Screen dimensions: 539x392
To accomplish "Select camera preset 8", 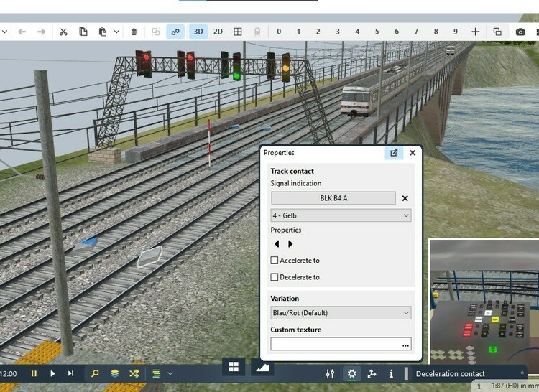I will coord(436,32).
